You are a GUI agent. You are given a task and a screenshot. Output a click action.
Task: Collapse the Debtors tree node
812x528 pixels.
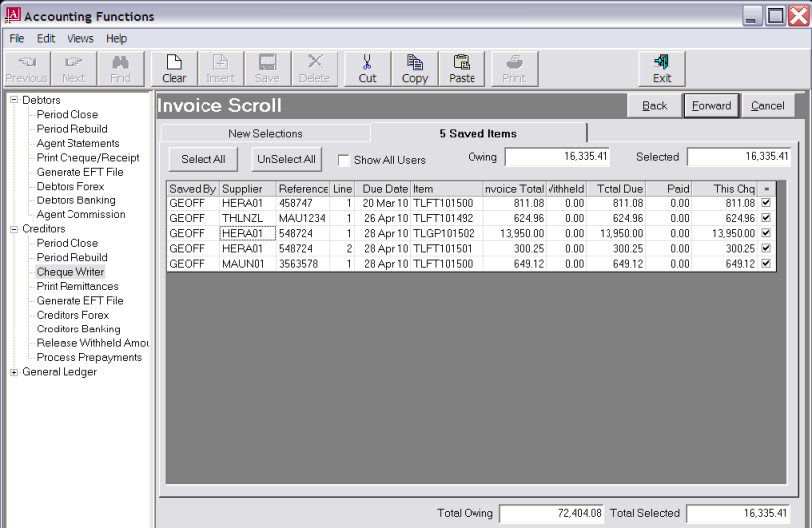point(14,100)
